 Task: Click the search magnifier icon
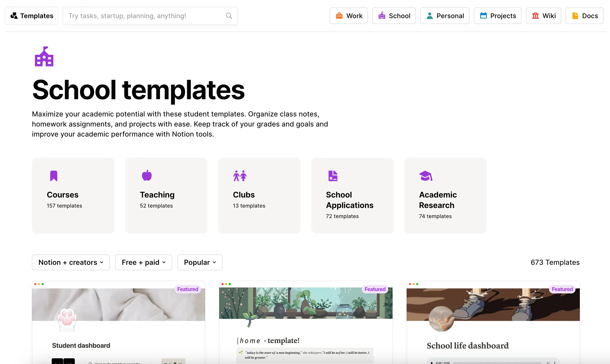[x=229, y=16]
